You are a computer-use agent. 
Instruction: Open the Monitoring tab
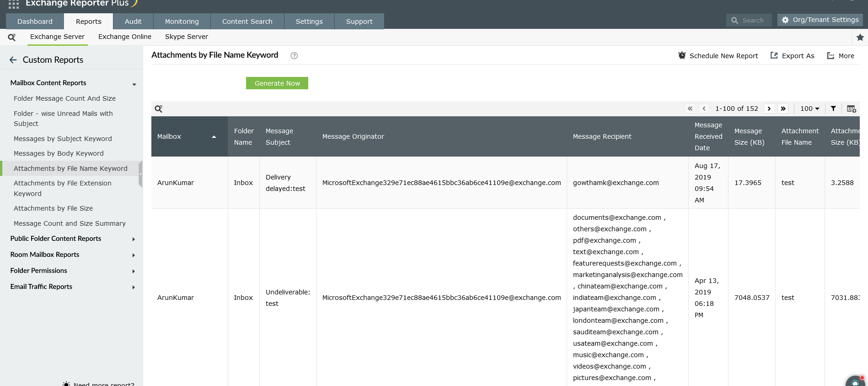tap(182, 22)
